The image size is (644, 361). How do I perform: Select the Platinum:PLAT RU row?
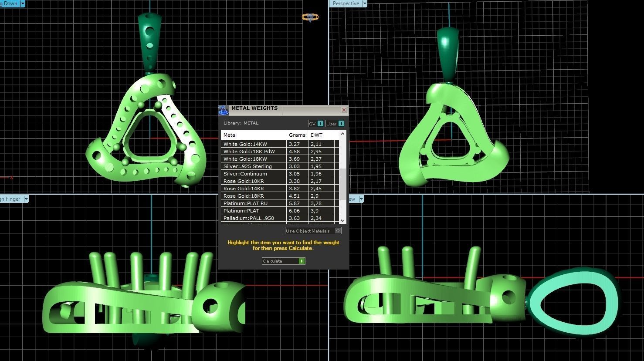280,203
